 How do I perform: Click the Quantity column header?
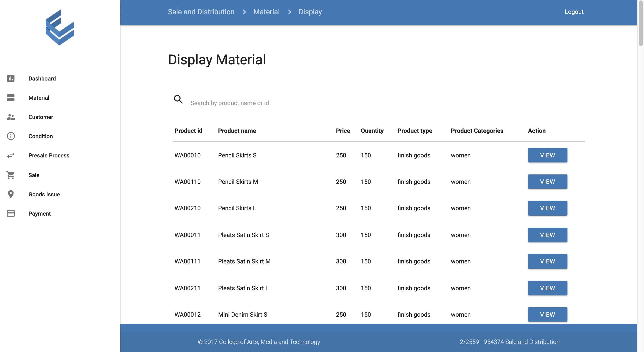coord(372,131)
